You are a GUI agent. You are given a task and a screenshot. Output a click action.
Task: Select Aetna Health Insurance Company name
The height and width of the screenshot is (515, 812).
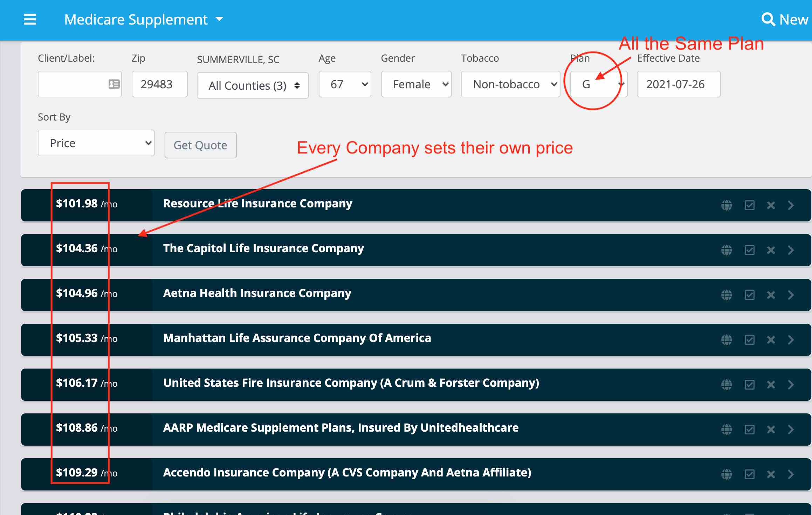click(257, 293)
